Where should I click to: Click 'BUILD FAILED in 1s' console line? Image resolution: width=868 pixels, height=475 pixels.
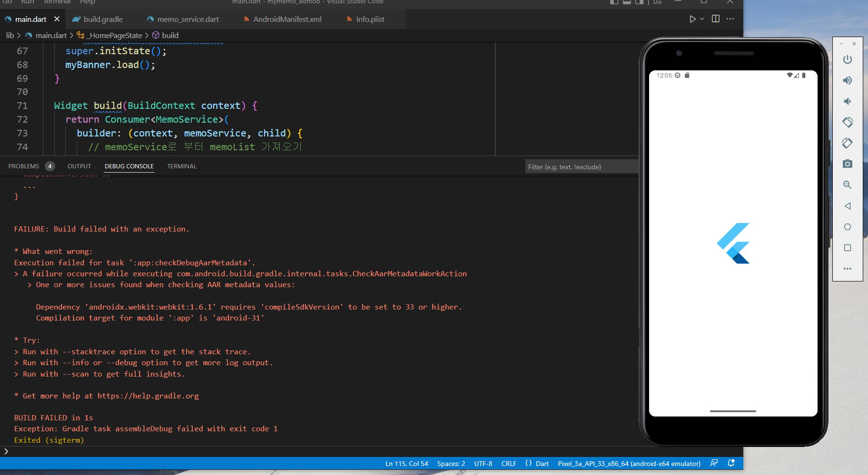53,418
